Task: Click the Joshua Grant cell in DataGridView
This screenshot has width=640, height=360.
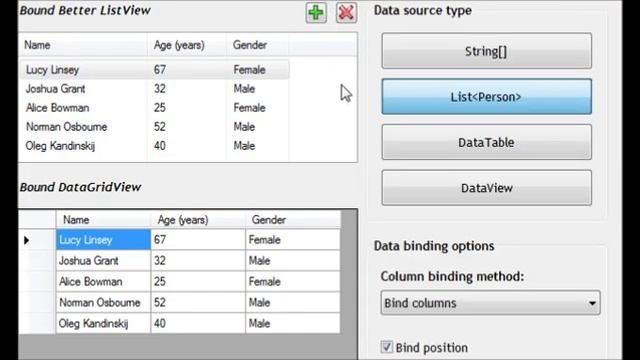Action: [103, 261]
